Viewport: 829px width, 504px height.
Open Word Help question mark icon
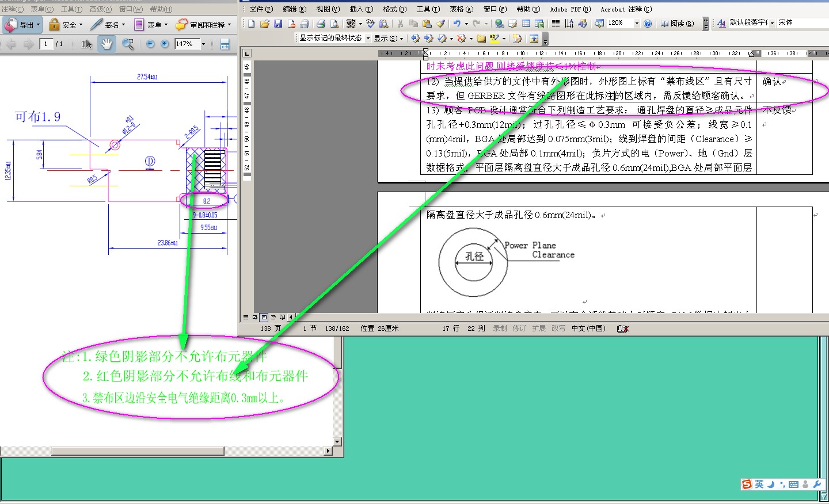click(648, 24)
